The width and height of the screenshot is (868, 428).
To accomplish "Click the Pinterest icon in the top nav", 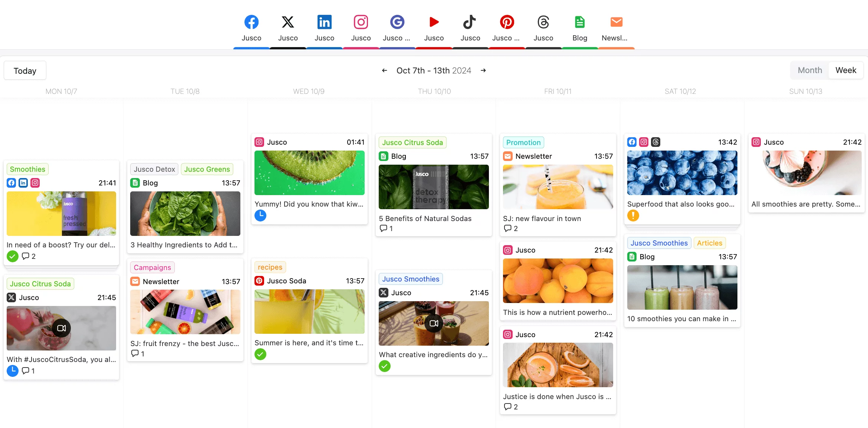I will click(506, 22).
